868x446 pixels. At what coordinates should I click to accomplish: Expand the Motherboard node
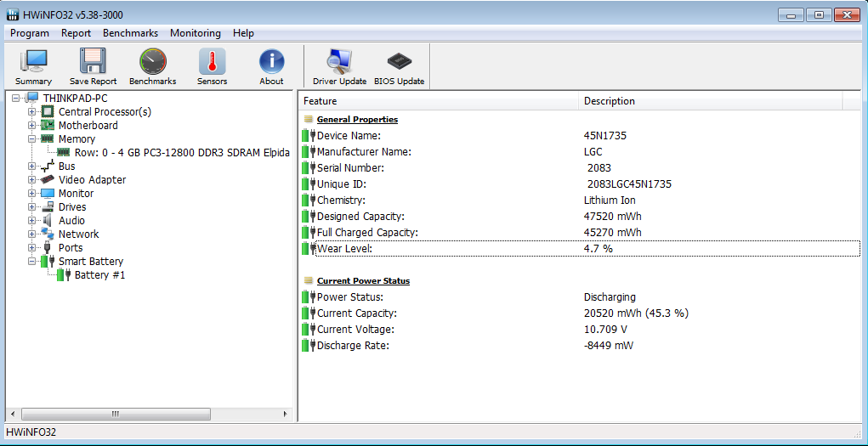[x=31, y=125]
